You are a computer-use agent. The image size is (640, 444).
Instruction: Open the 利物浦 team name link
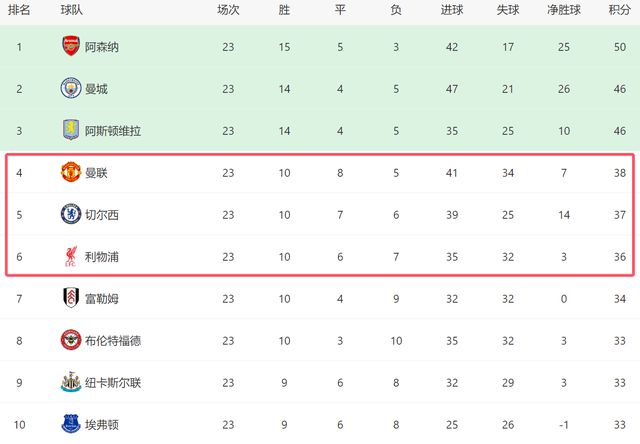103,257
